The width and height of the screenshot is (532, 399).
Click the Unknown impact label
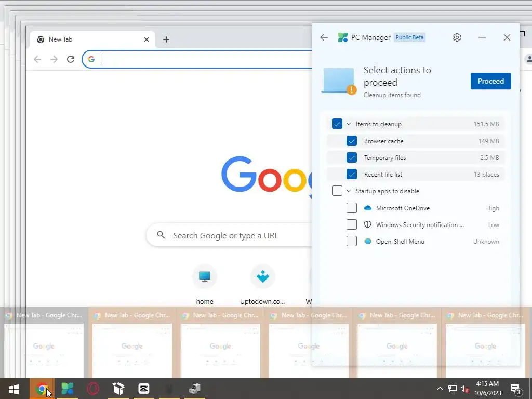click(x=486, y=241)
